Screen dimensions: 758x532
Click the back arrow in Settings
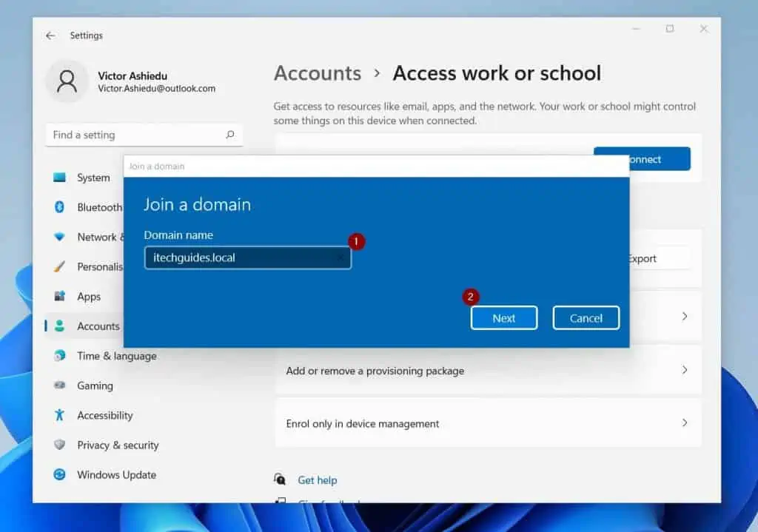50,35
